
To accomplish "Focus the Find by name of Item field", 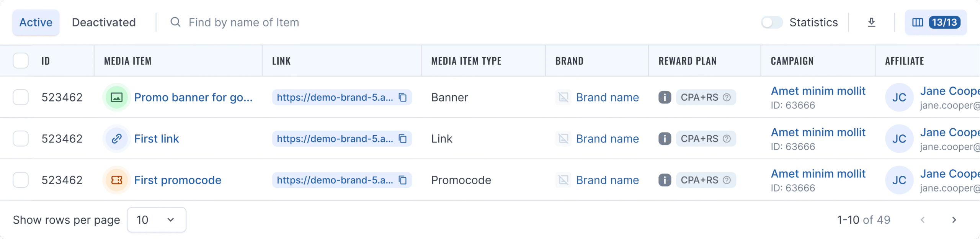I will tap(243, 22).
